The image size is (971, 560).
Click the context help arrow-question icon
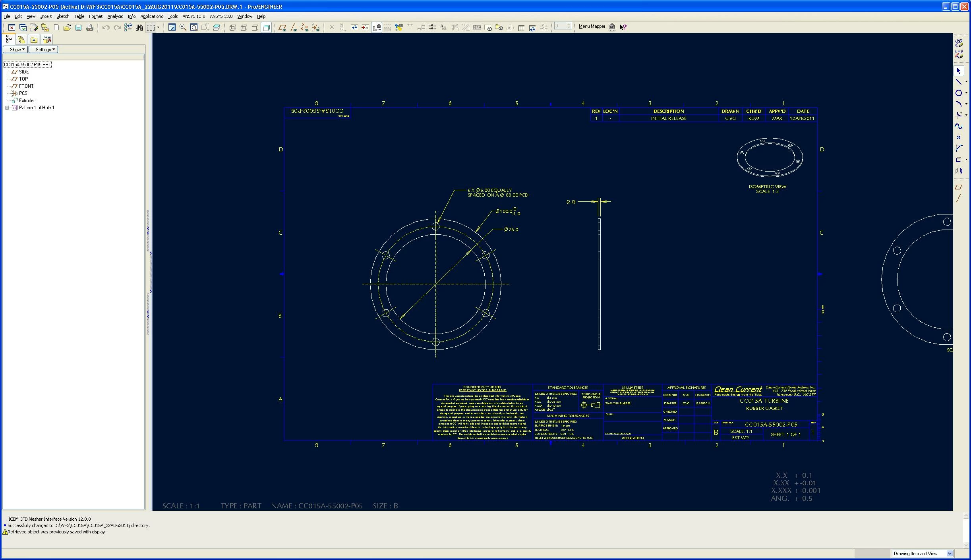[623, 27]
